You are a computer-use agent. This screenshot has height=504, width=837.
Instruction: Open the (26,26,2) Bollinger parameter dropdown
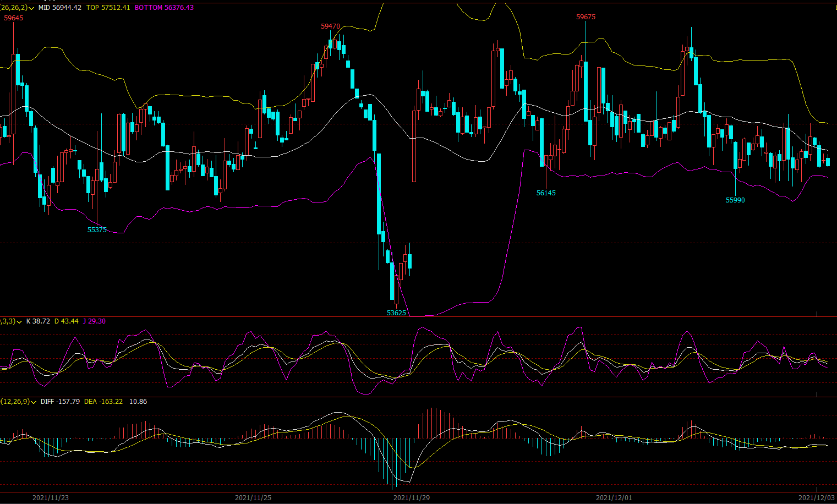pyautogui.click(x=31, y=8)
